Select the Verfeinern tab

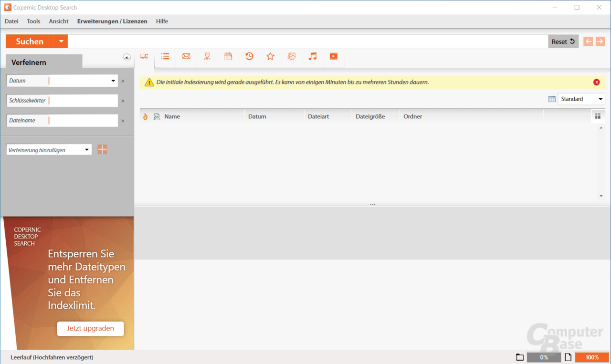[44, 62]
